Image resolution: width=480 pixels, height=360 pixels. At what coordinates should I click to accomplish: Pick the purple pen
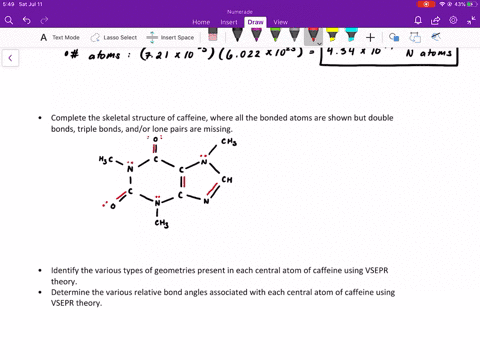(256, 35)
